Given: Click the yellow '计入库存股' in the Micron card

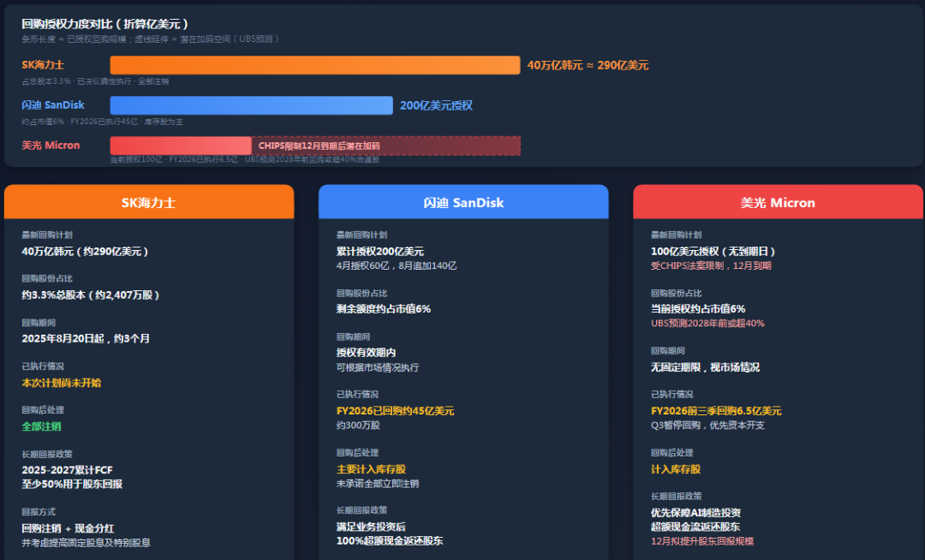Looking at the screenshot, I should pyautogui.click(x=676, y=468).
